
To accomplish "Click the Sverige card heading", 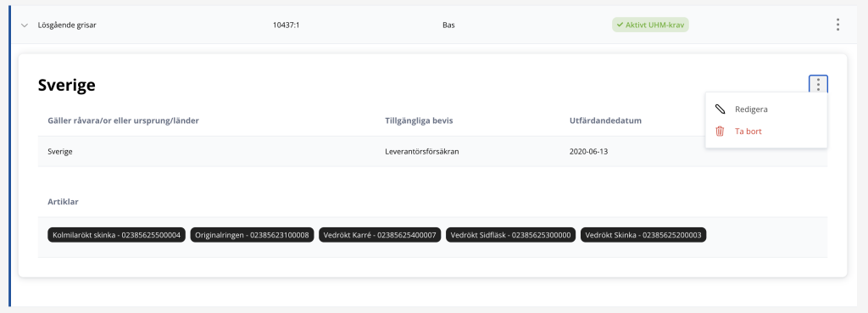I will 66,86.
